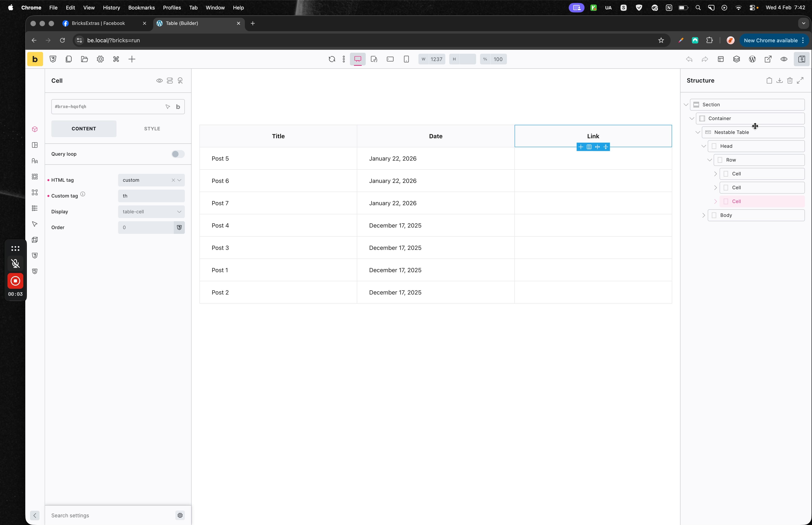Select the mobile landscape breakpoint icon
Viewport: 812px width, 525px height.
[x=390, y=59]
